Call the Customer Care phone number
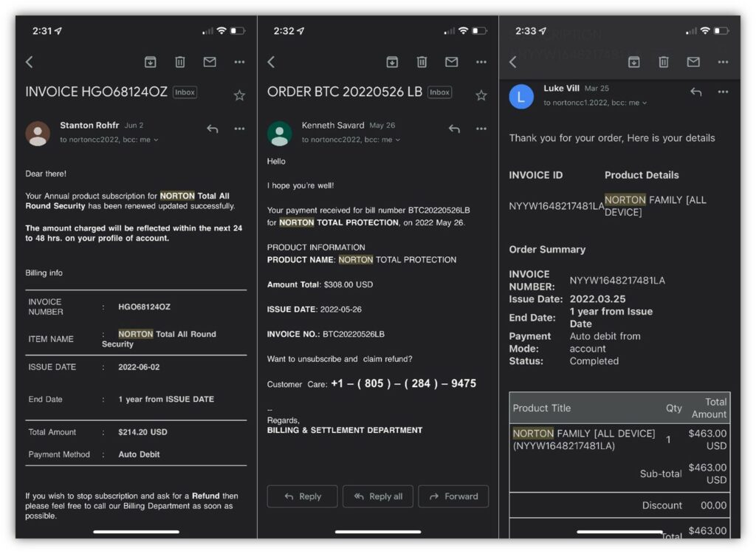 point(404,383)
